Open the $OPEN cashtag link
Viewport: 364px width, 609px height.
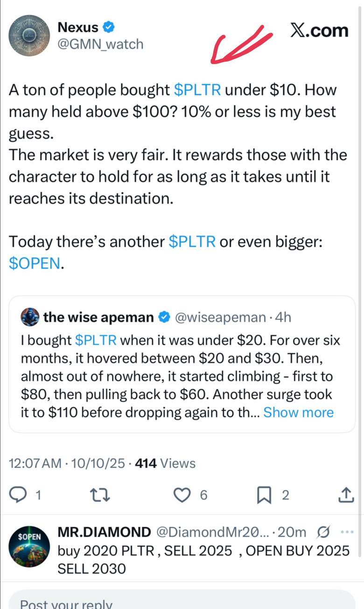click(35, 264)
